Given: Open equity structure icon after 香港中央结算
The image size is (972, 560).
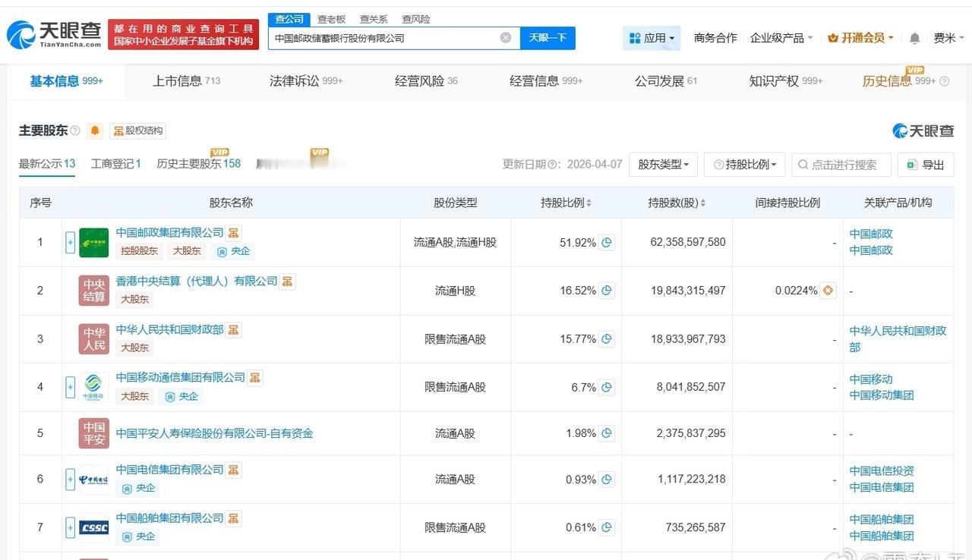Looking at the screenshot, I should [288, 282].
